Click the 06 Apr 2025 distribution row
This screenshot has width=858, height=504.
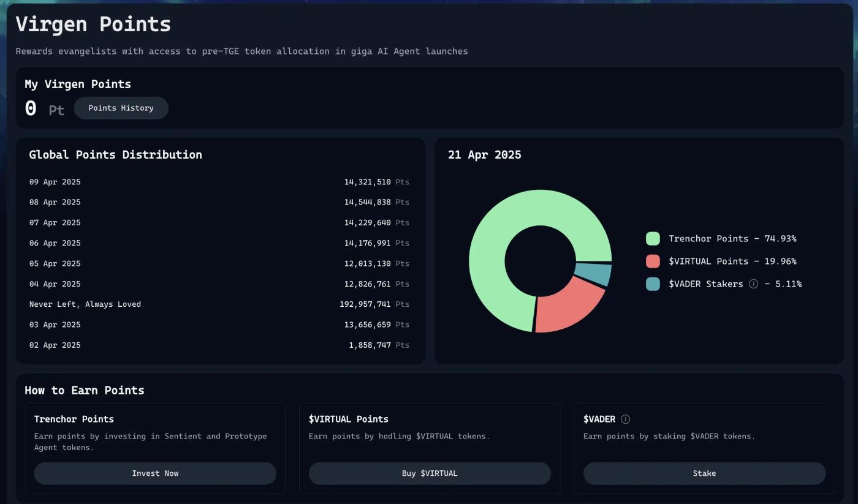(219, 243)
